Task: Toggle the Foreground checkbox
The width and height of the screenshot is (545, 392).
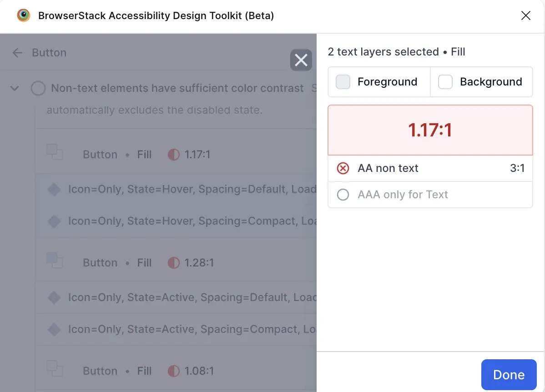Action: [x=343, y=82]
